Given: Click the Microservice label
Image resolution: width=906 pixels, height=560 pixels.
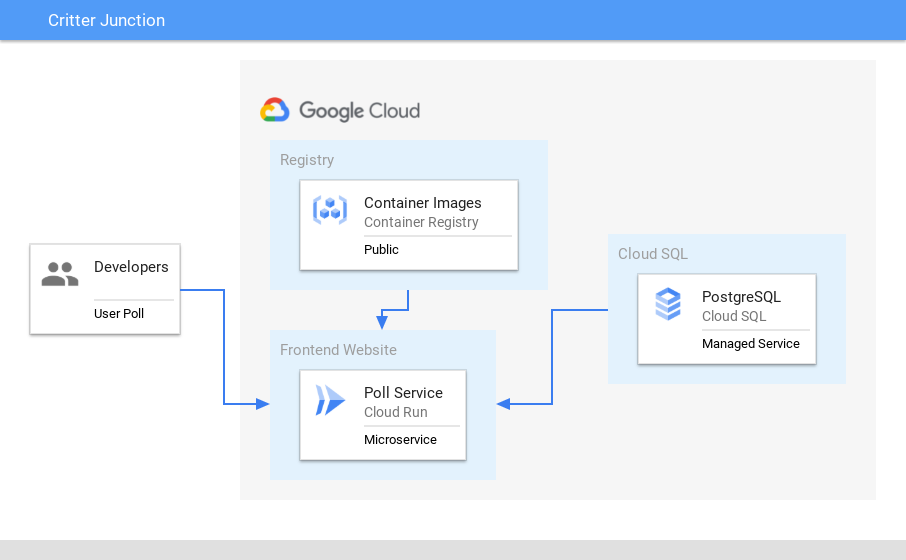Looking at the screenshot, I should (400, 440).
